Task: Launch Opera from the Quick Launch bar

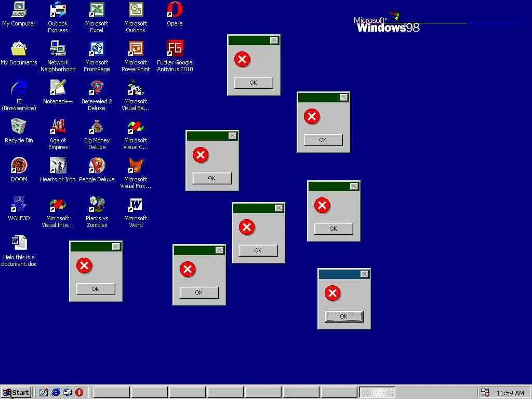Action: click(79, 393)
